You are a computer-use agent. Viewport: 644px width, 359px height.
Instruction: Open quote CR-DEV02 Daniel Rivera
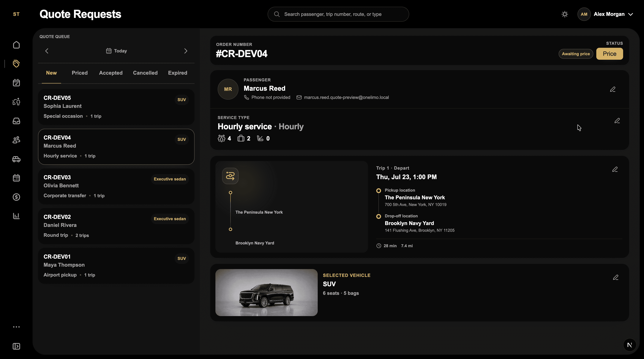116,226
